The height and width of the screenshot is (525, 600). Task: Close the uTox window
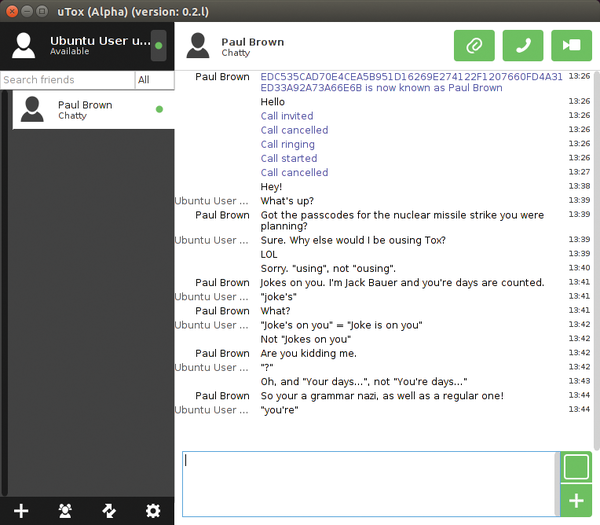pos(11,11)
